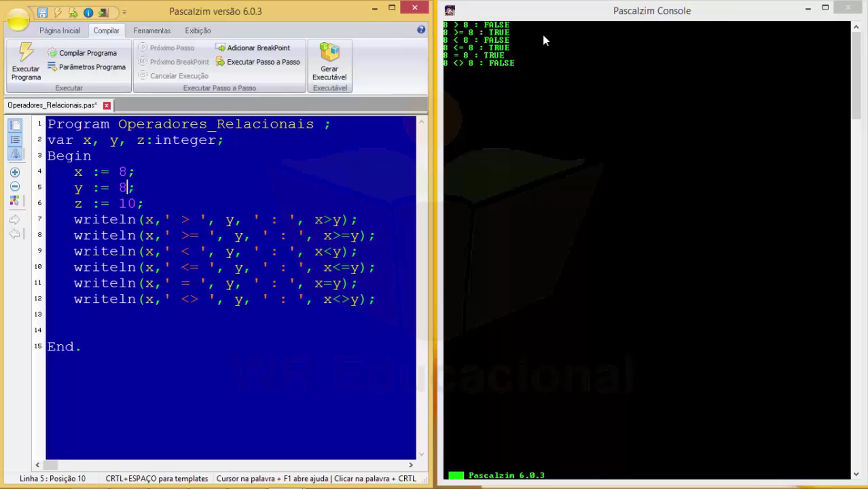Click Adicionar BreakPoint button
The image size is (868, 489).
253,48
